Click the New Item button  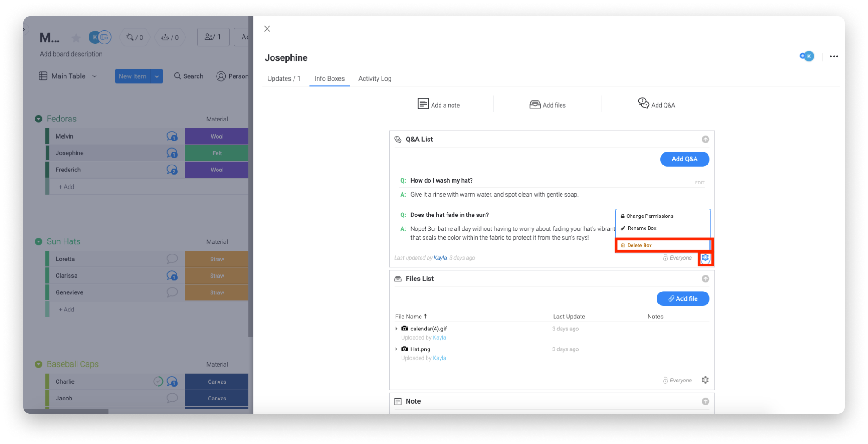point(133,76)
